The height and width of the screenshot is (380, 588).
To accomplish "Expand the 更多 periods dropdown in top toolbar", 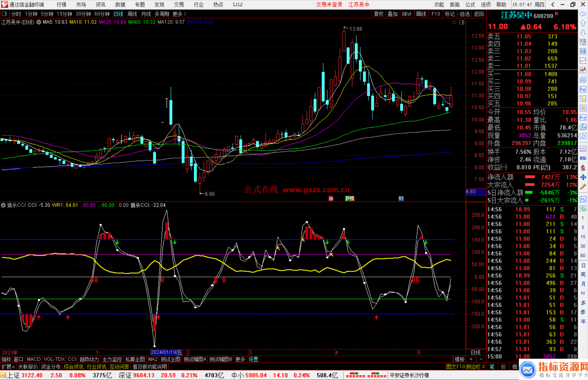I will (179, 14).
